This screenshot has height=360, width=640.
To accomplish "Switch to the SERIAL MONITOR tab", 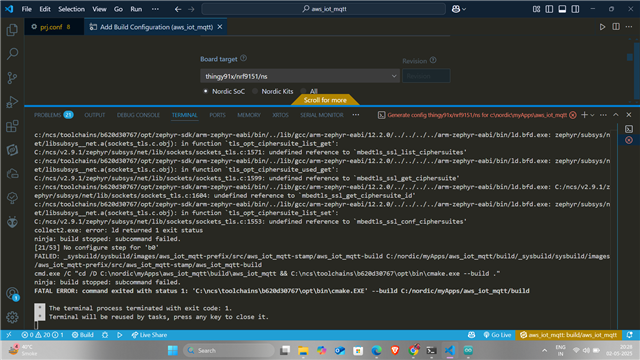I will (322, 115).
